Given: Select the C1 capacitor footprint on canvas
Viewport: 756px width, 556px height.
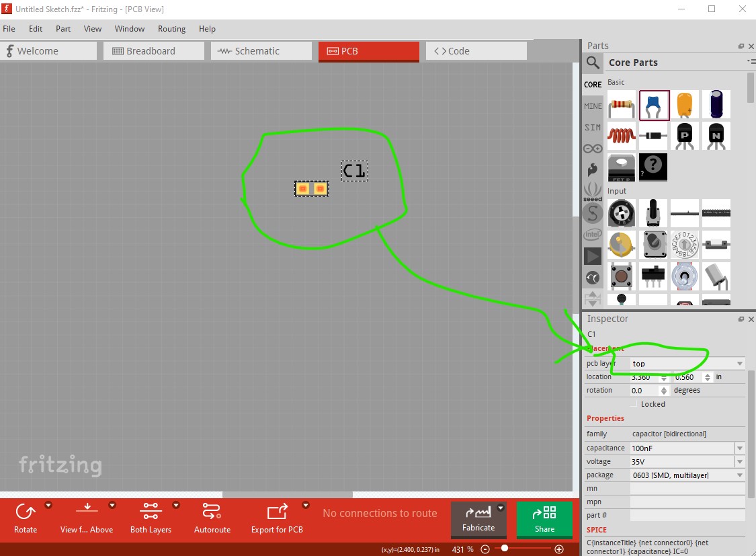Looking at the screenshot, I should pyautogui.click(x=311, y=188).
